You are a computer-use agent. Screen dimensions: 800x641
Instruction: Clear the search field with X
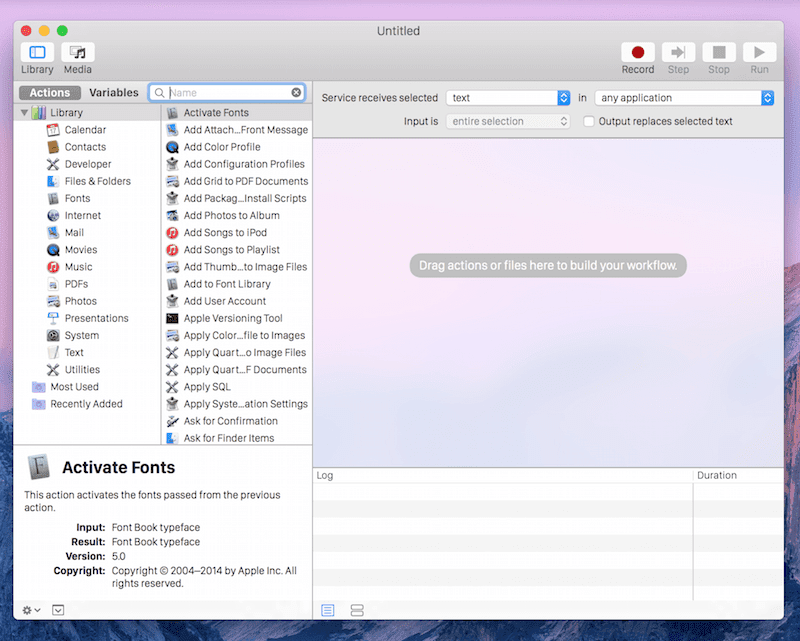coord(296,92)
